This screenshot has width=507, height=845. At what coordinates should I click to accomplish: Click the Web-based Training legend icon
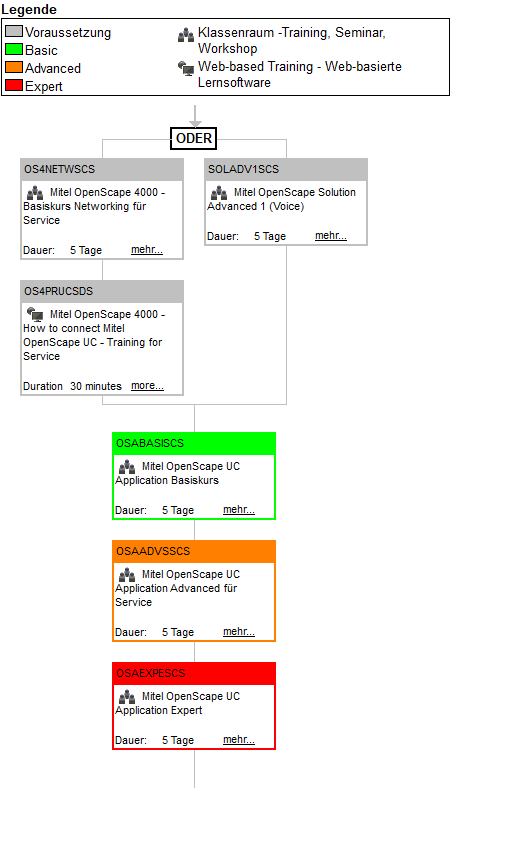pyautogui.click(x=186, y=68)
